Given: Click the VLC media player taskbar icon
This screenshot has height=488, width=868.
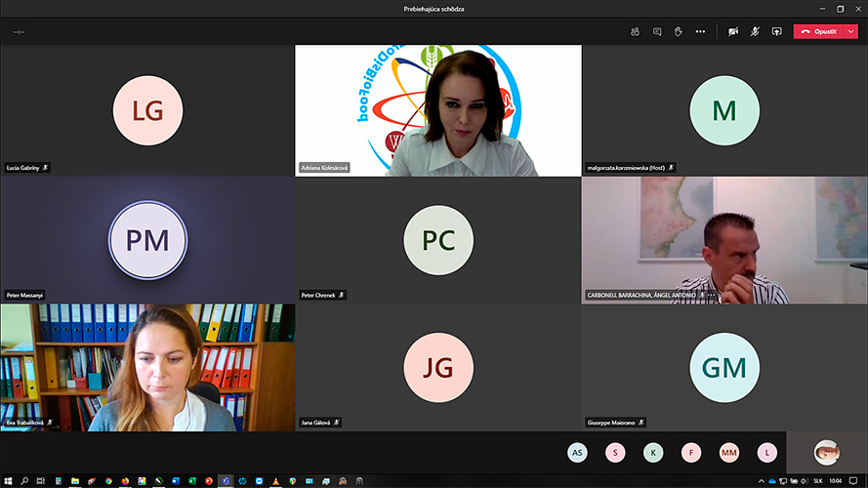Looking at the screenshot, I should (x=276, y=481).
